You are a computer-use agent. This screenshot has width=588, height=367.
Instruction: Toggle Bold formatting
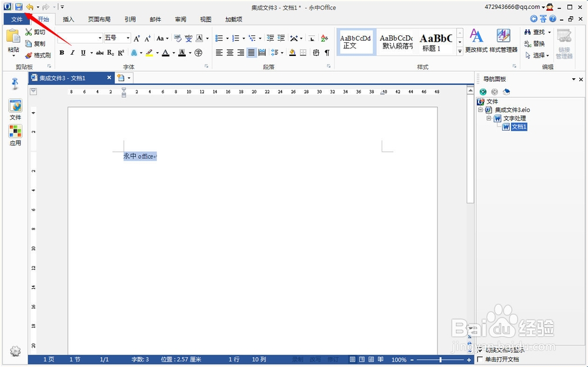point(62,52)
